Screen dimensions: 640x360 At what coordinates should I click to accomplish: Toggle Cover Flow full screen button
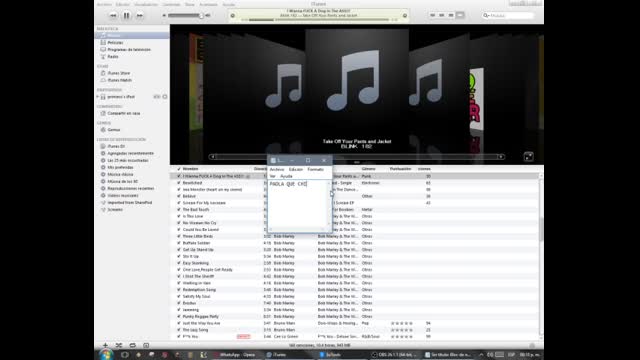coord(529,157)
